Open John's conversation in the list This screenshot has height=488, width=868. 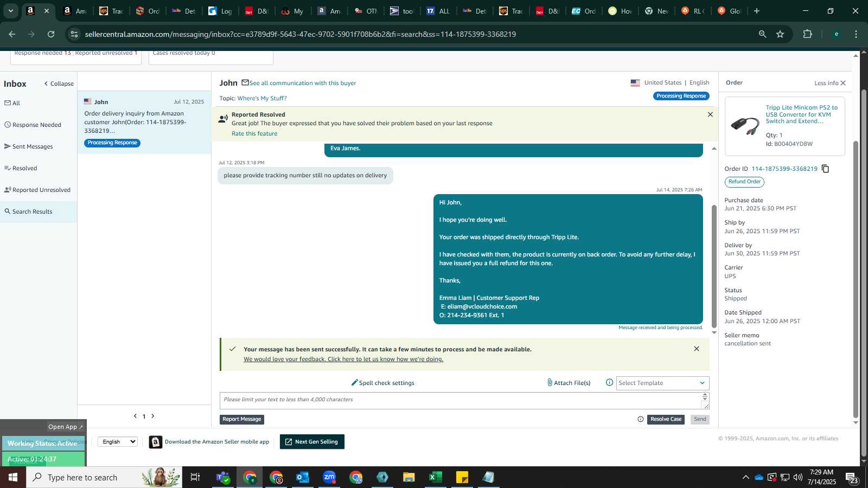(x=144, y=123)
